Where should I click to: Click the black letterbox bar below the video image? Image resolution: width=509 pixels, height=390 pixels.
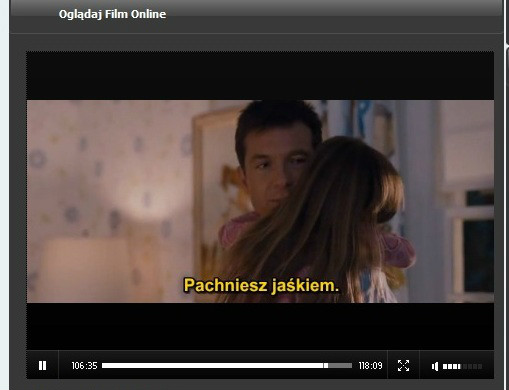(x=260, y=326)
